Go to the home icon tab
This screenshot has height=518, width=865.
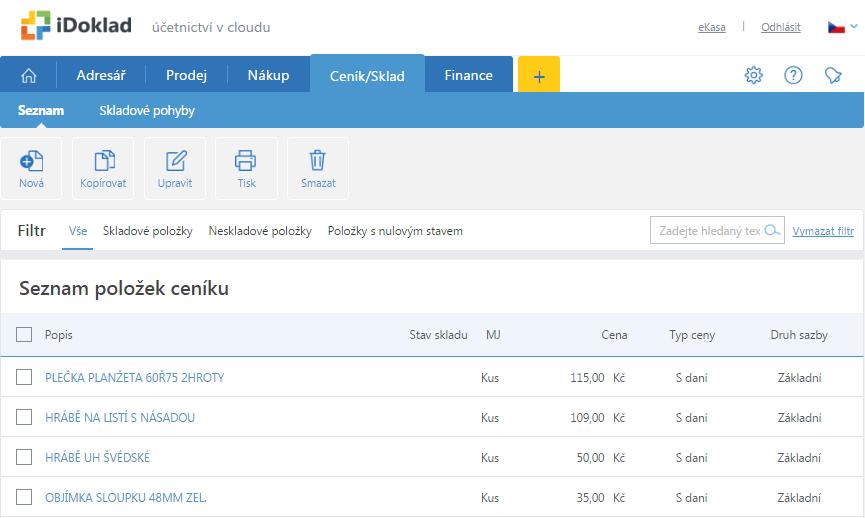[29, 76]
